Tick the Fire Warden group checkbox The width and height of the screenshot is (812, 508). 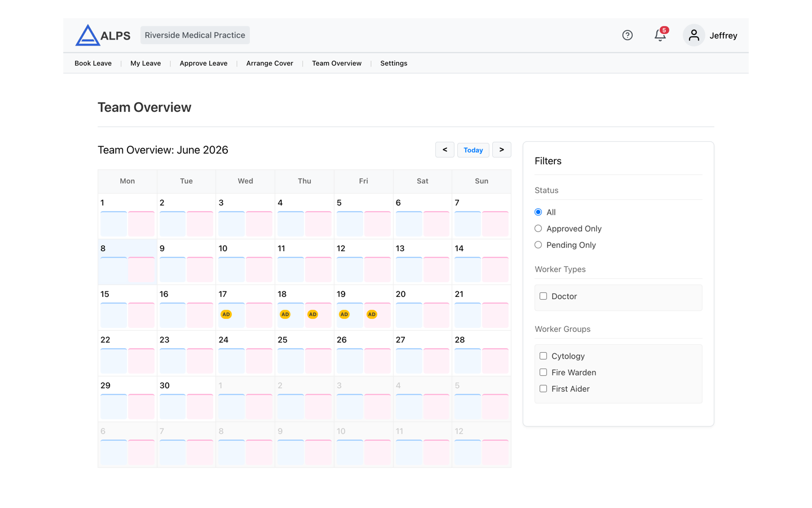[544, 373]
